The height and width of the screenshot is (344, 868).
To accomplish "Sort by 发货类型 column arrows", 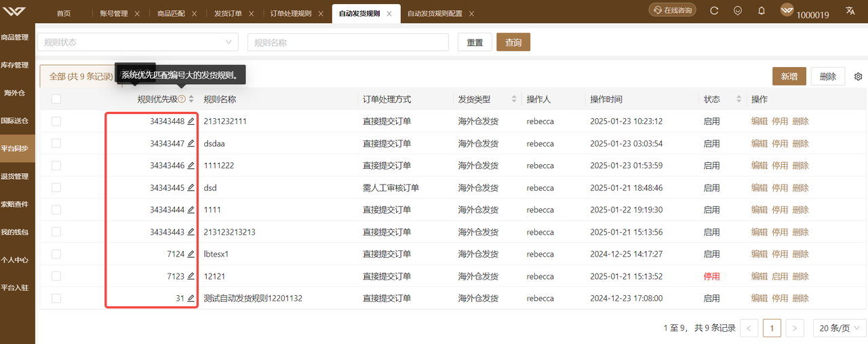I will coord(514,99).
